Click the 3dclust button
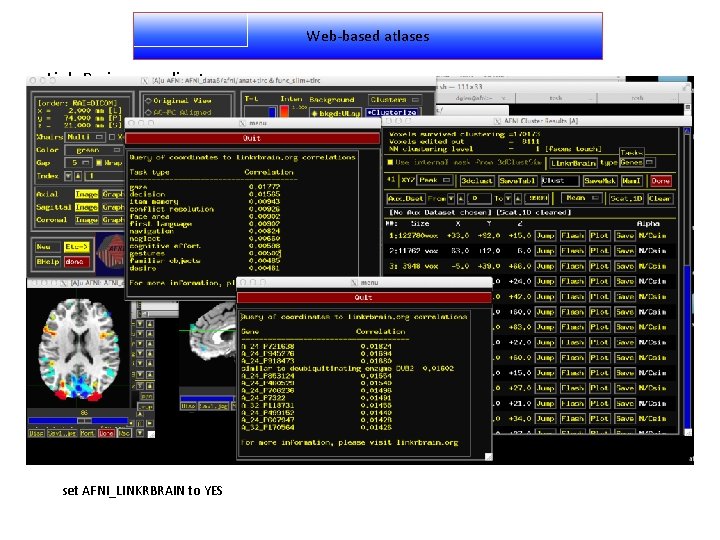Image resolution: width=720 pixels, height=540 pixels. coord(477,181)
